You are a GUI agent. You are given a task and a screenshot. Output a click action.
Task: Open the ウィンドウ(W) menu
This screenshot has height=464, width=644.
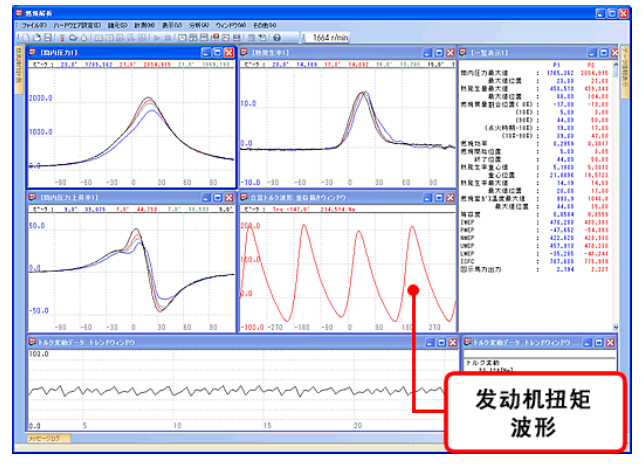coord(230,25)
